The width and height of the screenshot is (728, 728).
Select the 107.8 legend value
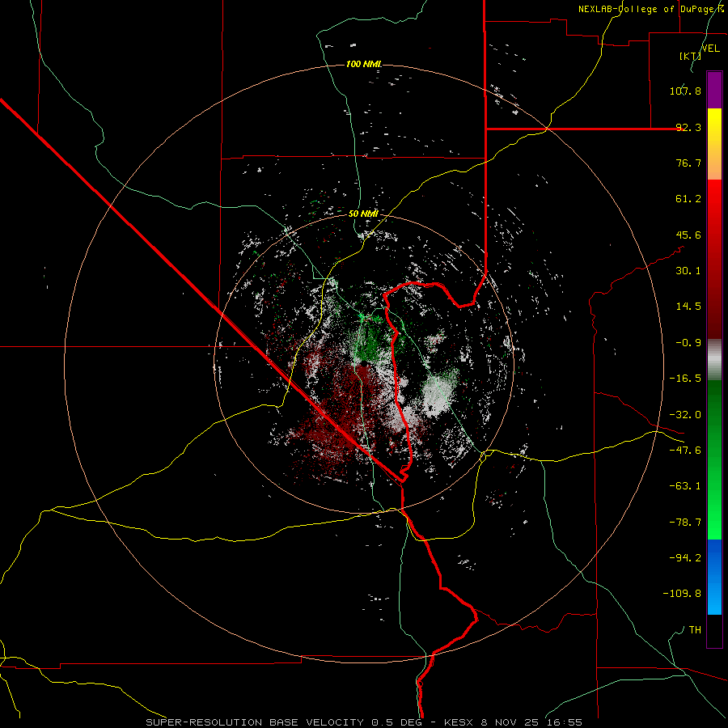[x=685, y=91]
